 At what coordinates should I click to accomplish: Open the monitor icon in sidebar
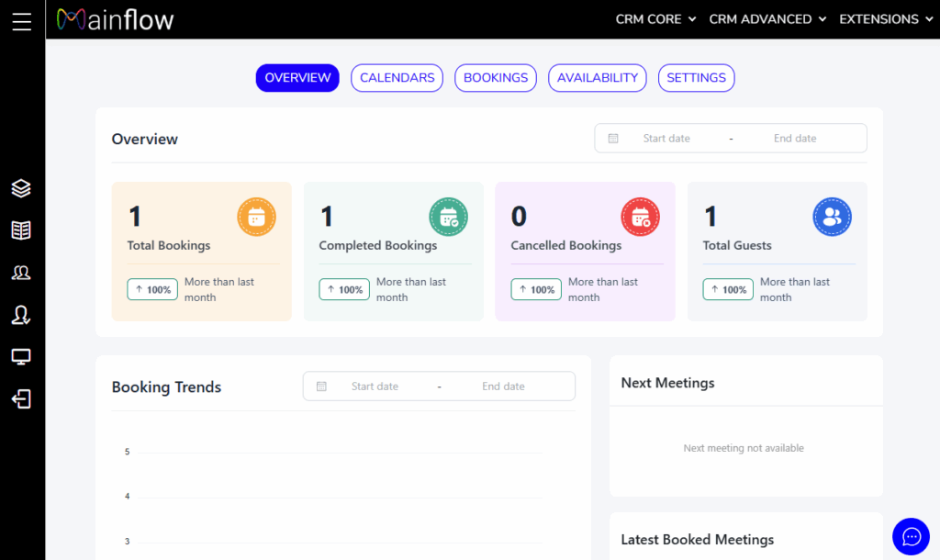click(21, 357)
